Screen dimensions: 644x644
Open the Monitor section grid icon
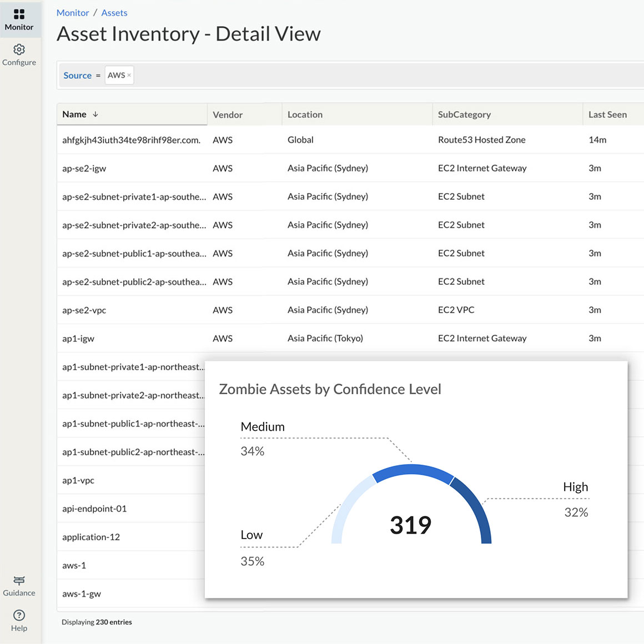pos(19,14)
